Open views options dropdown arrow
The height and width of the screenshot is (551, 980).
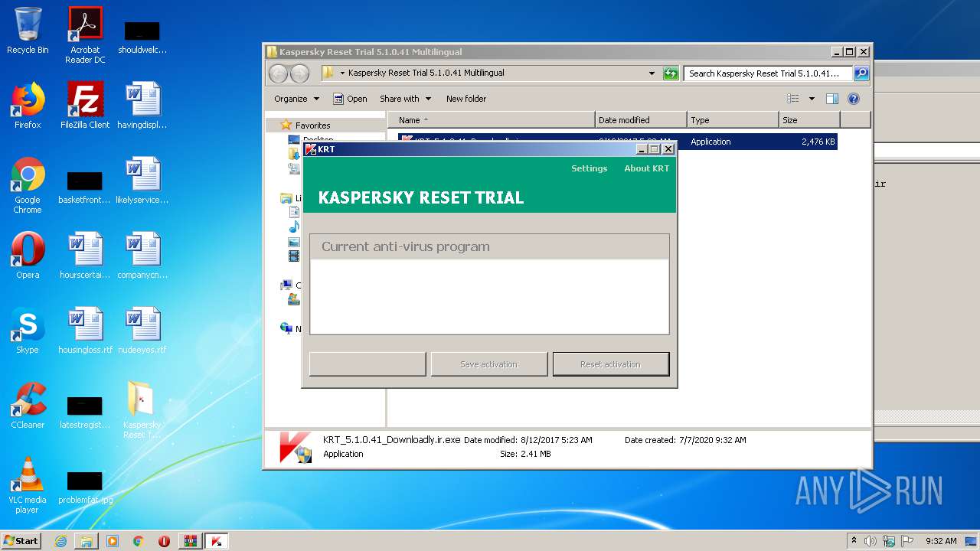pyautogui.click(x=812, y=99)
